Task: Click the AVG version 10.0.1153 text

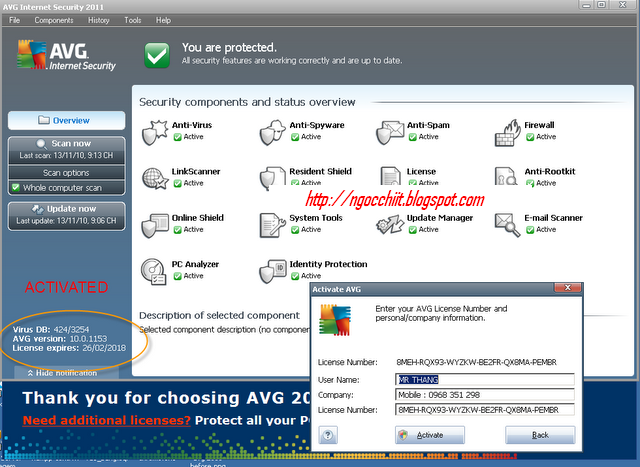Action: pos(60,339)
